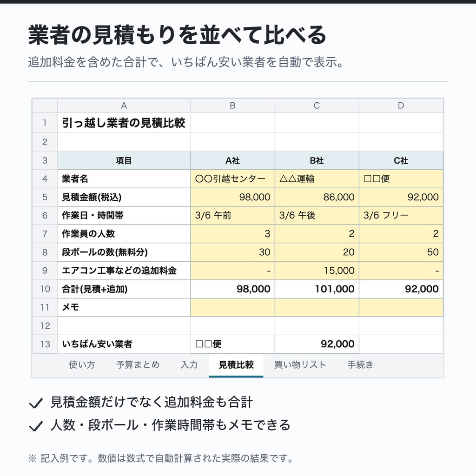Image resolution: width=476 pixels, height=476 pixels.
Task: Click label 合計(見積+追加)
Action: coord(95,289)
